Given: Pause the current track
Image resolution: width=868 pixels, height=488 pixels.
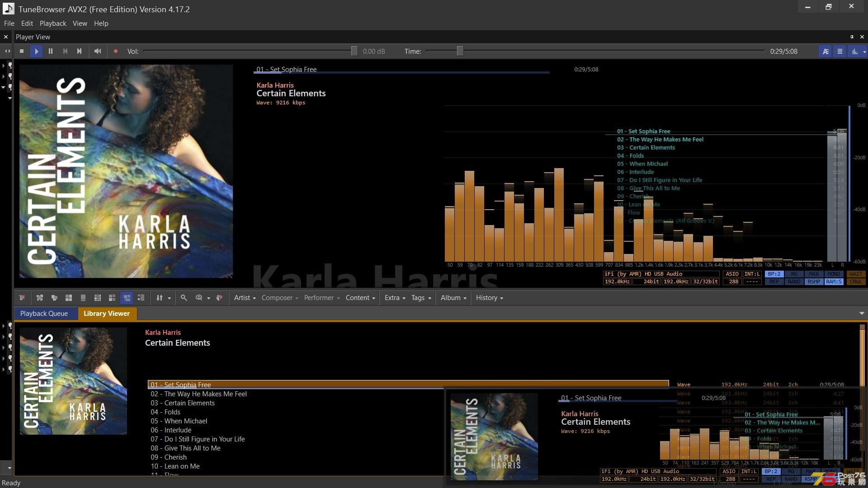Looking at the screenshot, I should [x=51, y=52].
